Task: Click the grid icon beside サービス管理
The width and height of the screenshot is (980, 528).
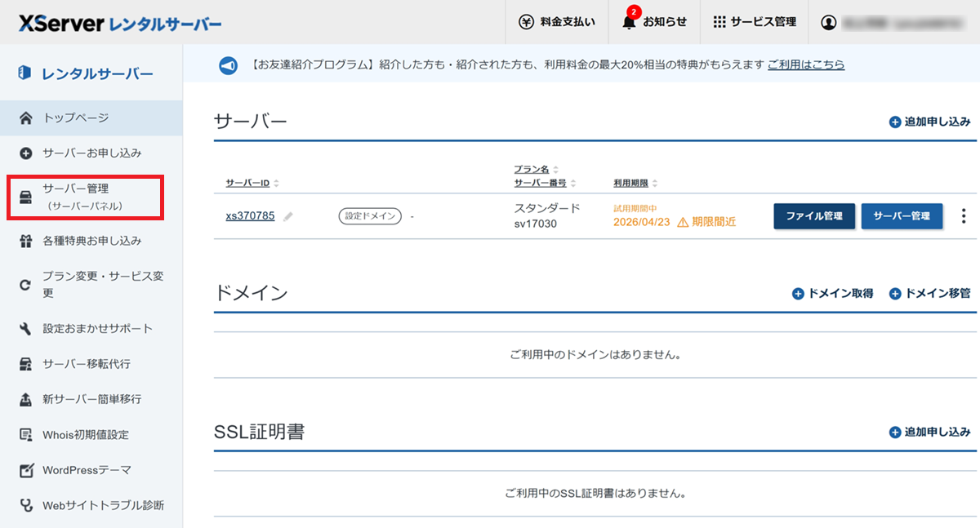Action: 719,22
